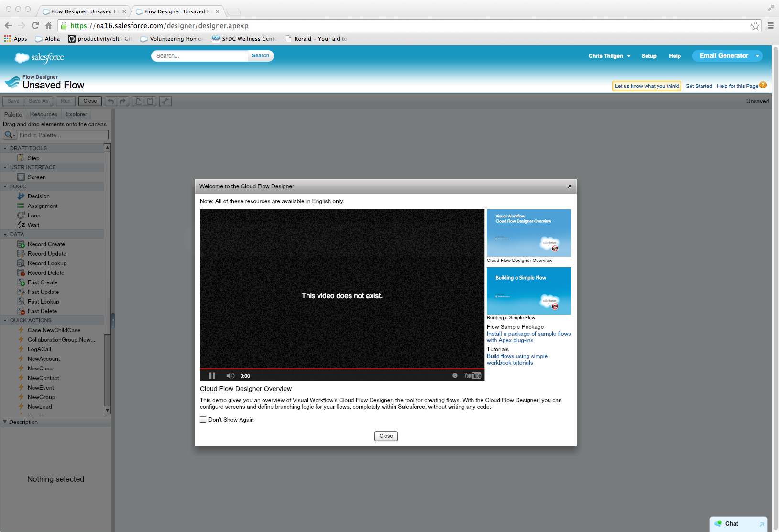Open the palette search filter dropdown

coord(10,135)
